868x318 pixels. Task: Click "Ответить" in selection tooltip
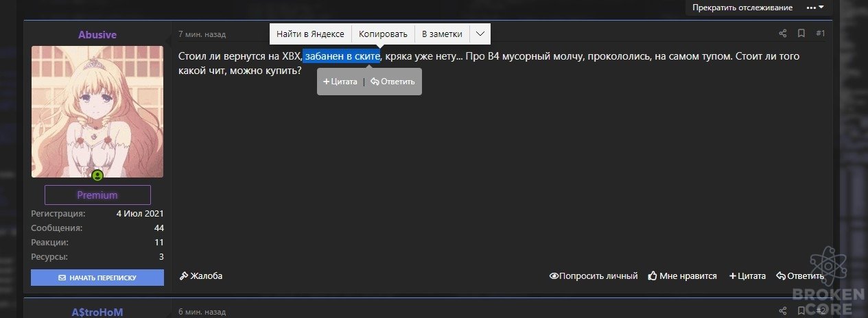[392, 82]
